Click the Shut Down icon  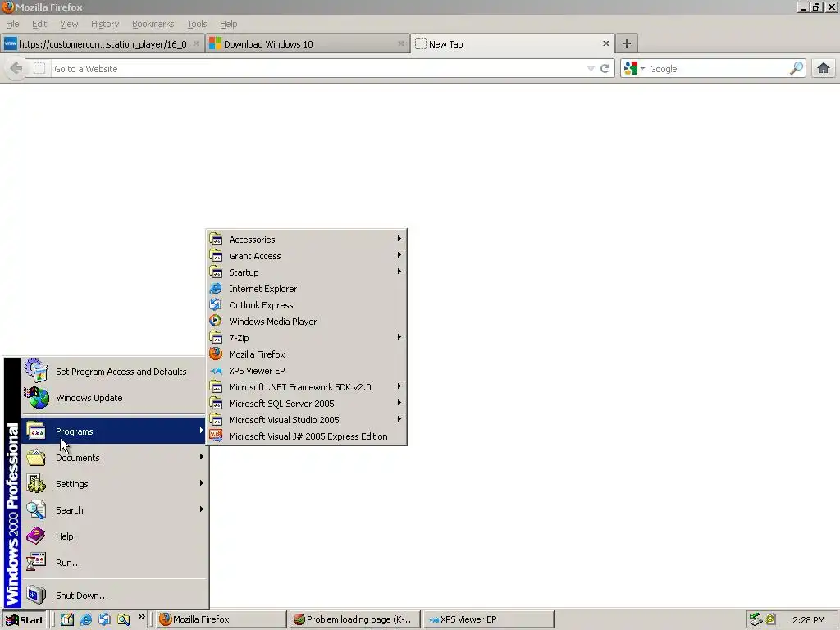36,595
